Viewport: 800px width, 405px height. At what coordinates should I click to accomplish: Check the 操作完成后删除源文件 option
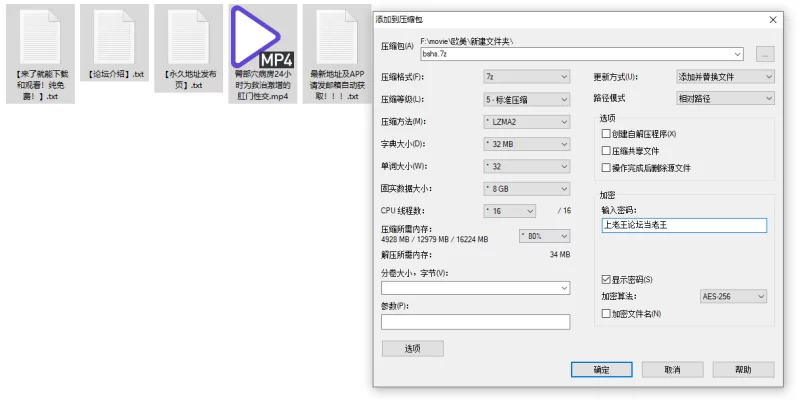coord(606,168)
